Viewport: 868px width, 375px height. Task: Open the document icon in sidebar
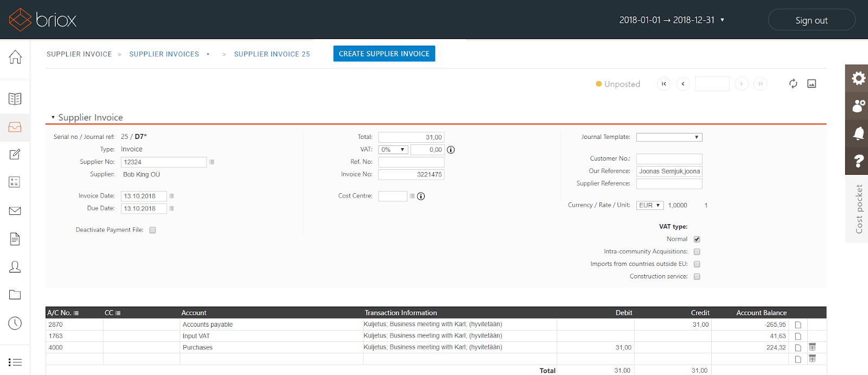[15, 239]
